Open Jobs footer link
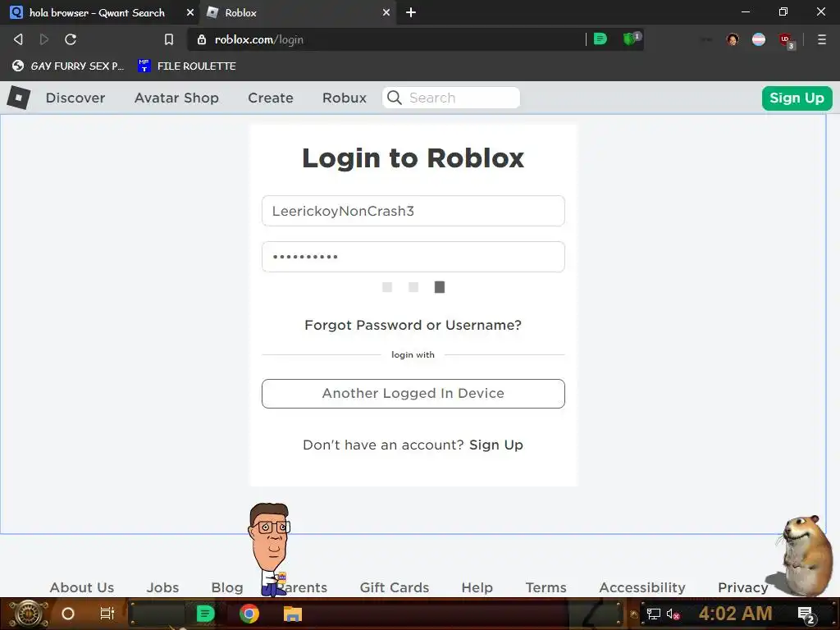Screen dimensions: 840x630 (163, 587)
